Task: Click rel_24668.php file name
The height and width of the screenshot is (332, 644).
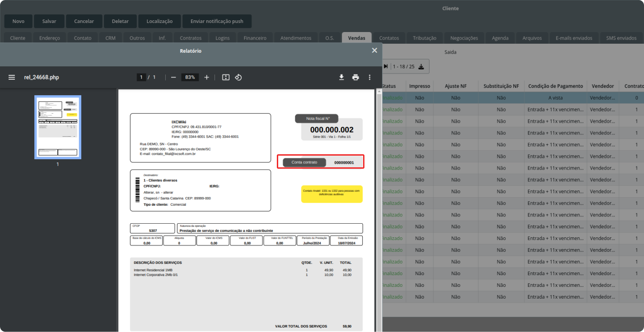Action: [42, 77]
